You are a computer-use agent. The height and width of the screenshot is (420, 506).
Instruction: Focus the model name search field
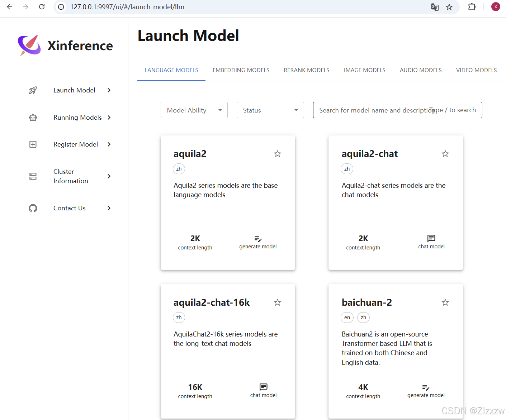[x=397, y=110]
